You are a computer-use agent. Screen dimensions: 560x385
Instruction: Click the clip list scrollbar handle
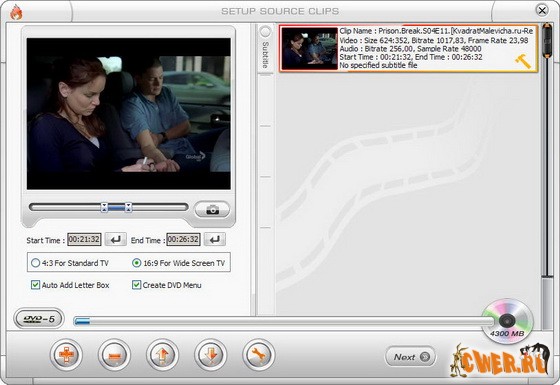(547, 40)
